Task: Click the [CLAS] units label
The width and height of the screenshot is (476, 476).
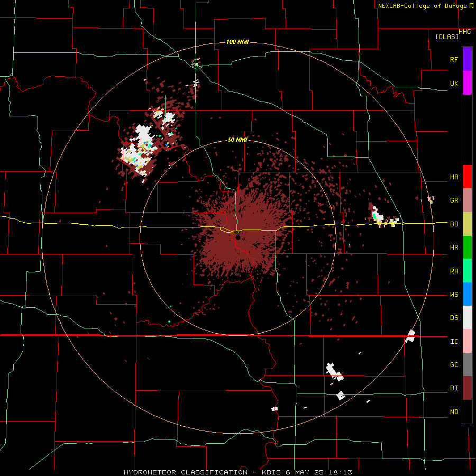Action: pyautogui.click(x=447, y=36)
